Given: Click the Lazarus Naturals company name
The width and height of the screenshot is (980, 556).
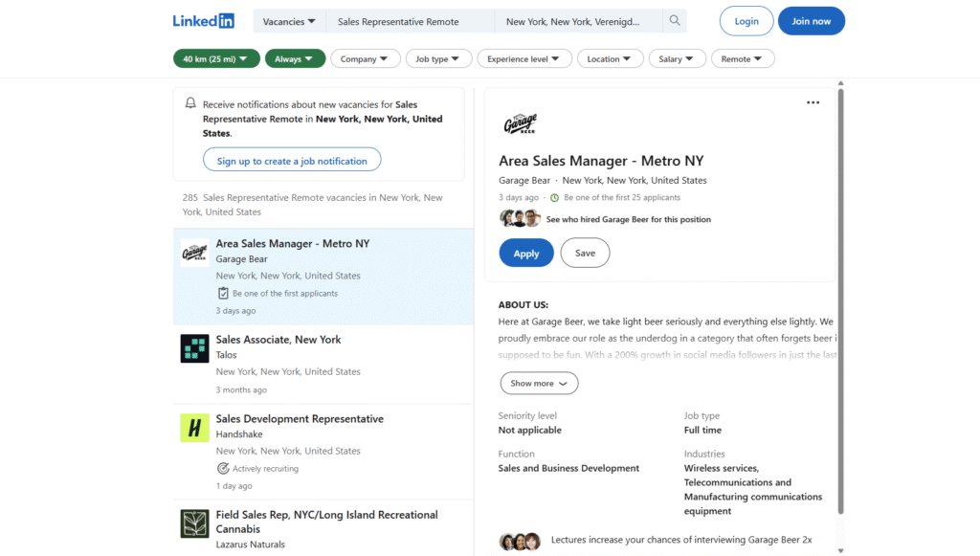Looking at the screenshot, I should point(250,545).
